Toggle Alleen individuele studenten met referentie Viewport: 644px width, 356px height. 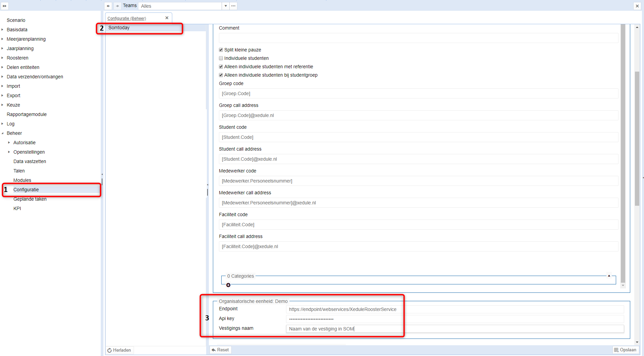pos(221,67)
